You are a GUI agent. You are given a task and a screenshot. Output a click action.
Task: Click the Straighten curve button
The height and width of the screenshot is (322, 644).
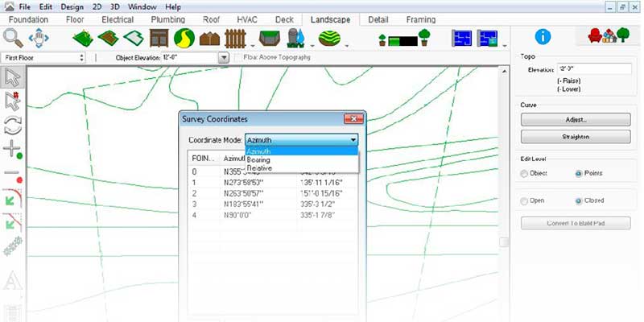[576, 137]
